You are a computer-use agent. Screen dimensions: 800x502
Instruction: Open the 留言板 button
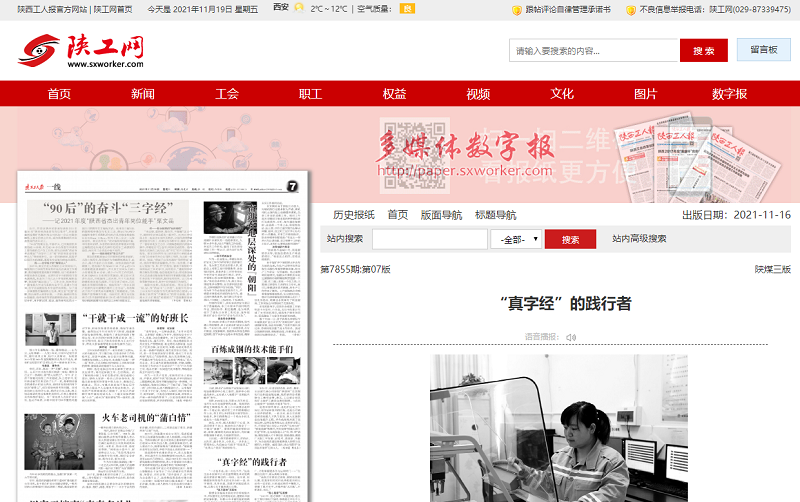[764, 50]
